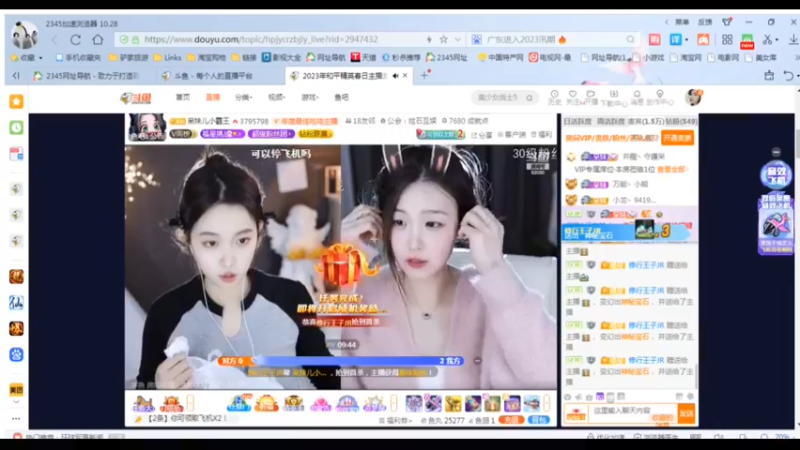800x450 pixels.
Task: Bookmark this page with the star icon
Action: click(x=443, y=39)
